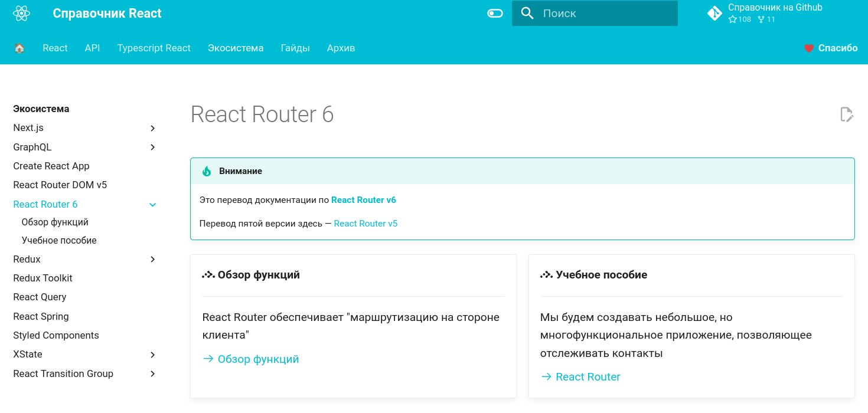Focus the Поиск search field
Viewport: 868px width, 413px height.
click(x=595, y=14)
